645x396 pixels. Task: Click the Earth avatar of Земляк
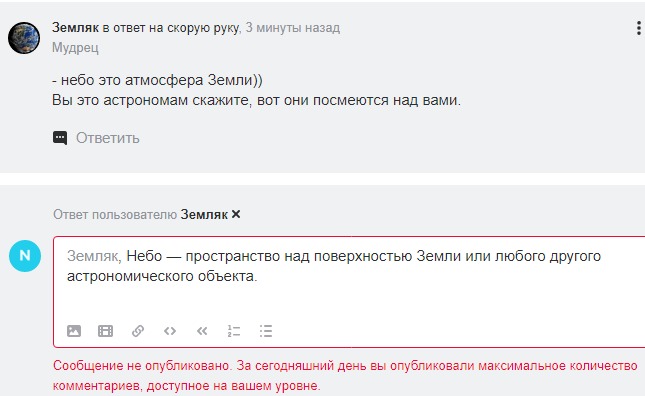point(24,38)
